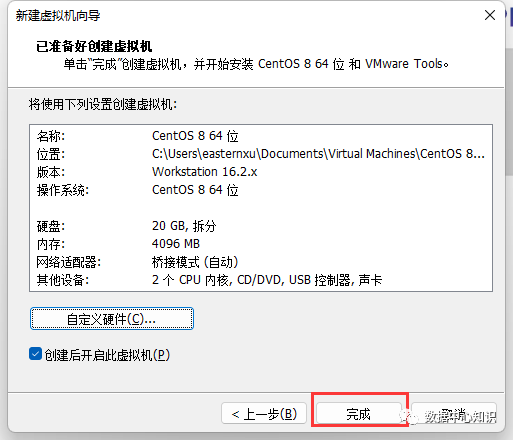Screen dimensions: 513x440
Task: Select the 网络适配器 桥接模式 row
Action: coord(261,262)
